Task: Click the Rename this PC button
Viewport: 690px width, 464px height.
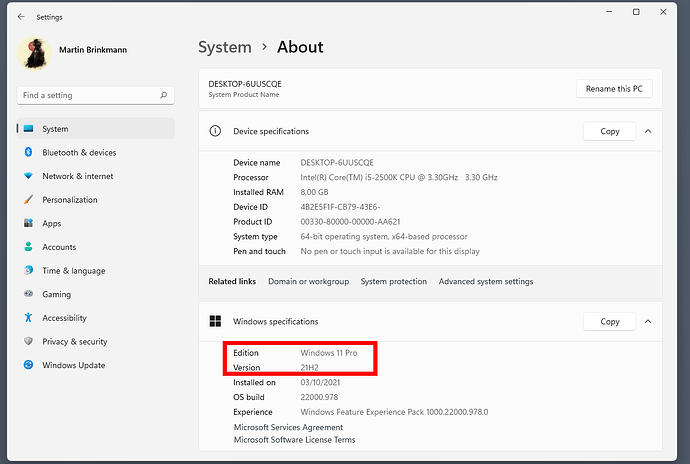Action: point(614,89)
